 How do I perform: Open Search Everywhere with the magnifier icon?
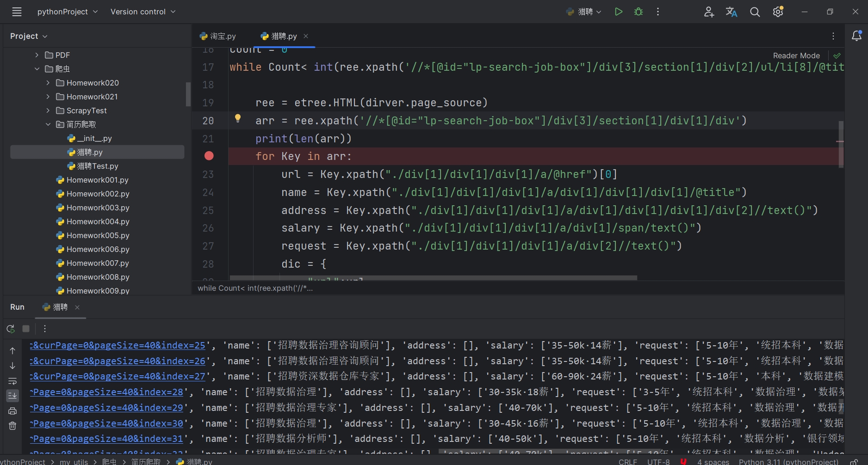pos(755,12)
